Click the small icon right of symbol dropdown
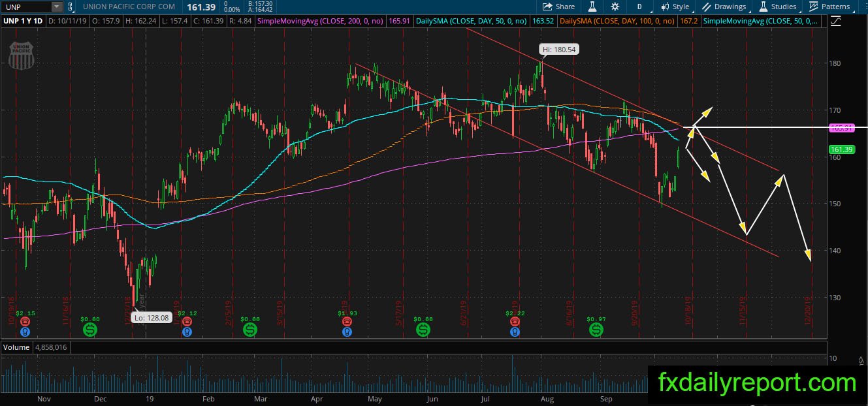This screenshot has height=406, width=868. coord(70,7)
